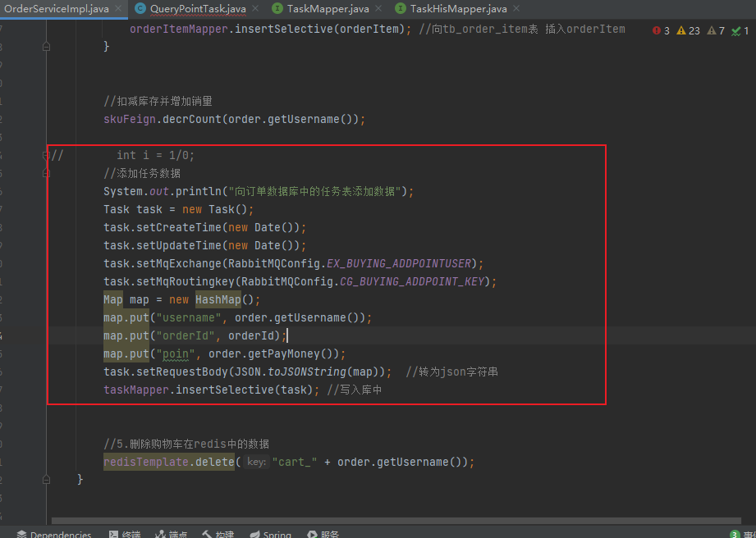Screen dimensions: 756x538
Task: Switch to the QueryPointTask.java tab
Action: [198, 8]
